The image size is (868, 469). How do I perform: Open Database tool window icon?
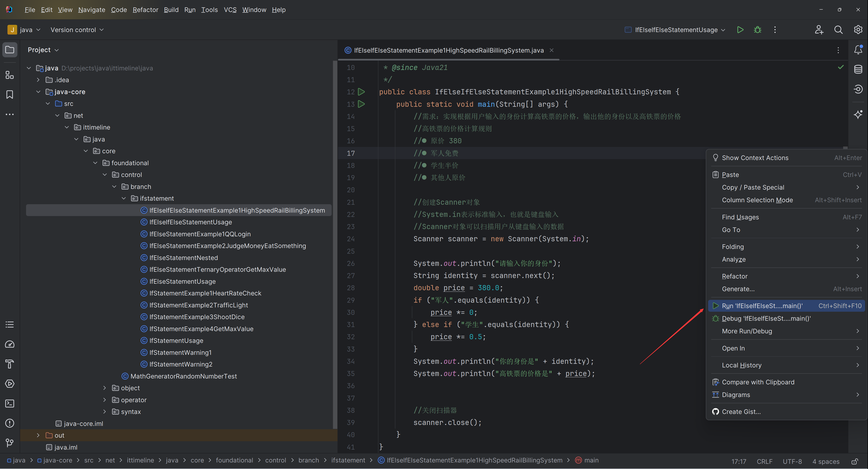tap(858, 69)
